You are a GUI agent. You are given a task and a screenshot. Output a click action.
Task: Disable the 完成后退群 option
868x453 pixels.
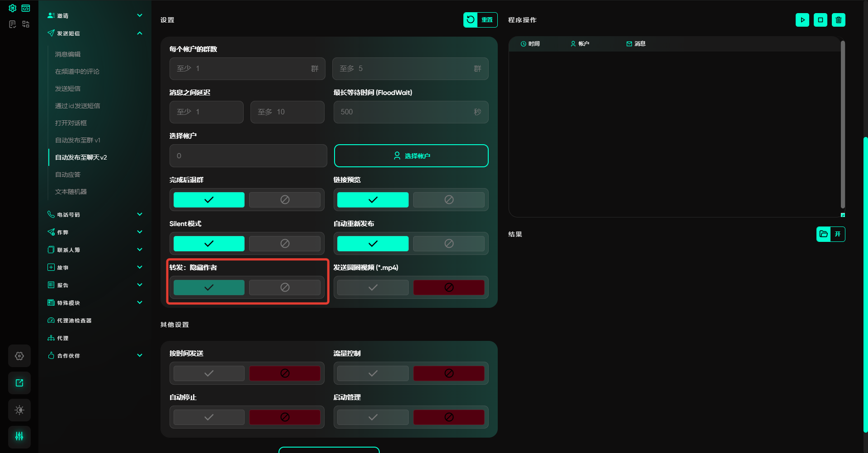pyautogui.click(x=284, y=200)
